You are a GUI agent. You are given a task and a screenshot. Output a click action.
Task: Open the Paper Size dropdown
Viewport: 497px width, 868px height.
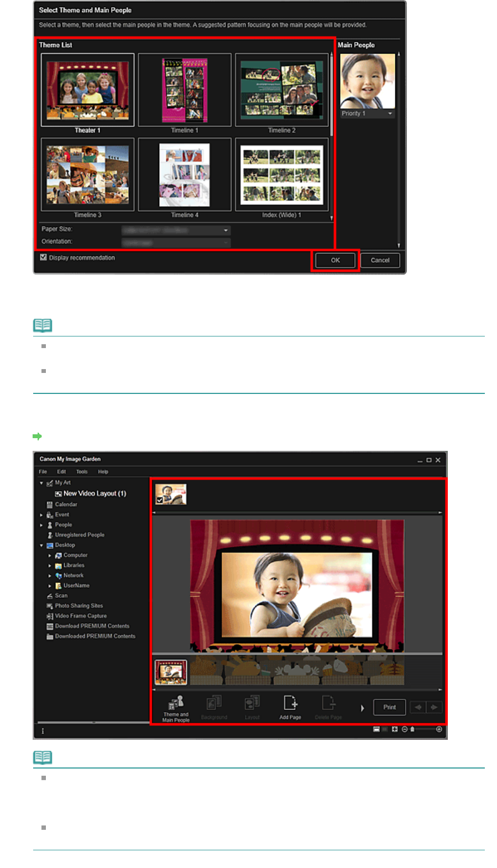[176, 230]
